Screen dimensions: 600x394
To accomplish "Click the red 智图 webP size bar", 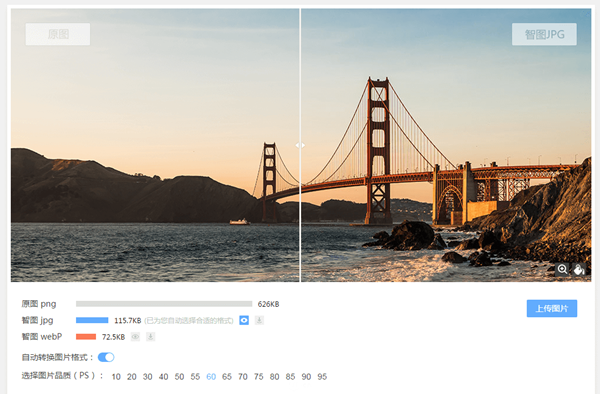I will pos(86,337).
